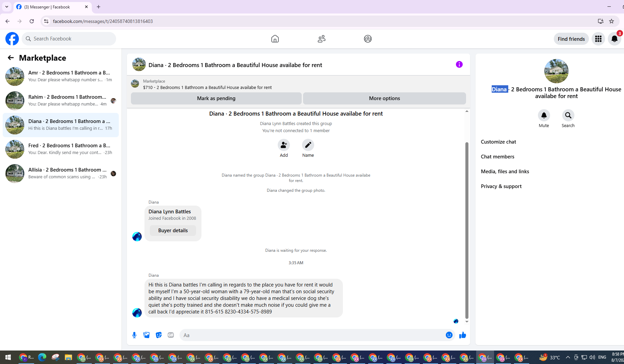Open the Windows Start menu
The height and width of the screenshot is (364, 624).
click(8, 357)
